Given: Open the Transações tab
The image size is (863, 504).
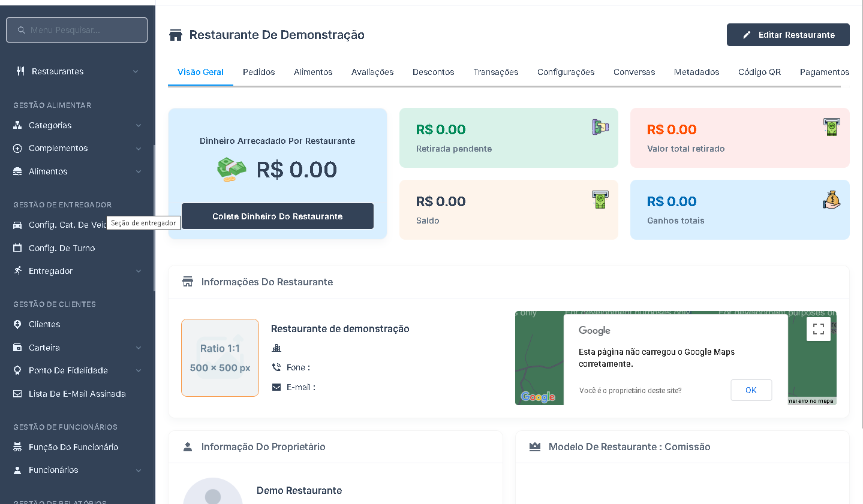Looking at the screenshot, I should tap(495, 72).
